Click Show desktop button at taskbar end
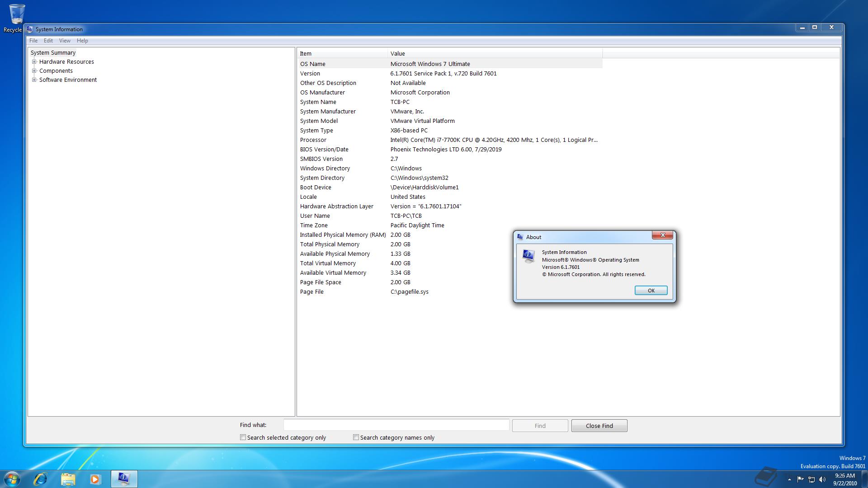868x488 pixels. [864, 479]
